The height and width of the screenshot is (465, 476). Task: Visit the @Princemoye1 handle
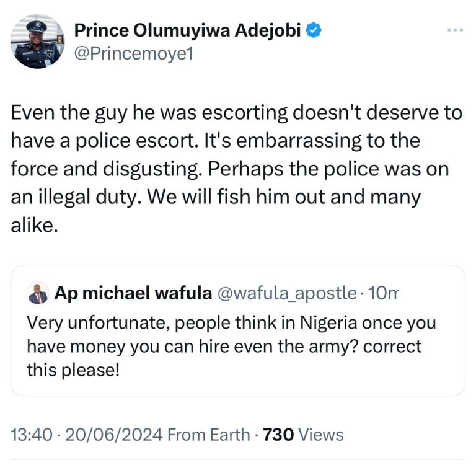(x=134, y=54)
